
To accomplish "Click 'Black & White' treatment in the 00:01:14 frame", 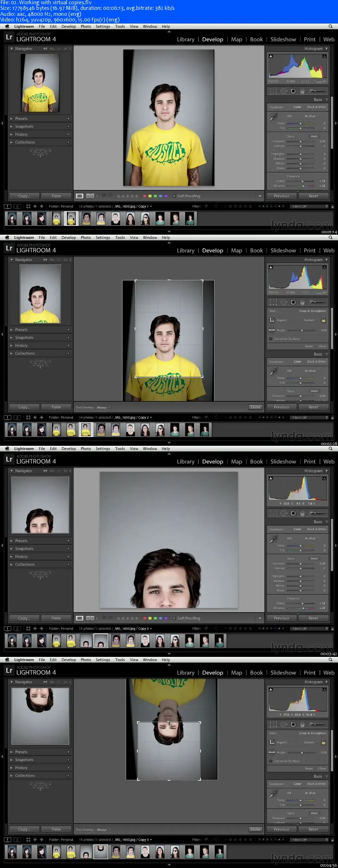I will click(317, 107).
